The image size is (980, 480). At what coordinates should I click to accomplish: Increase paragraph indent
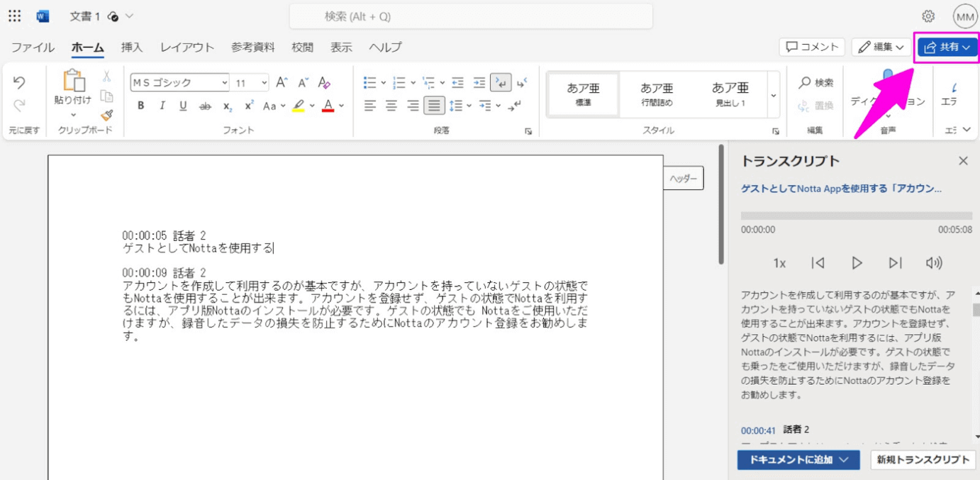tap(479, 83)
